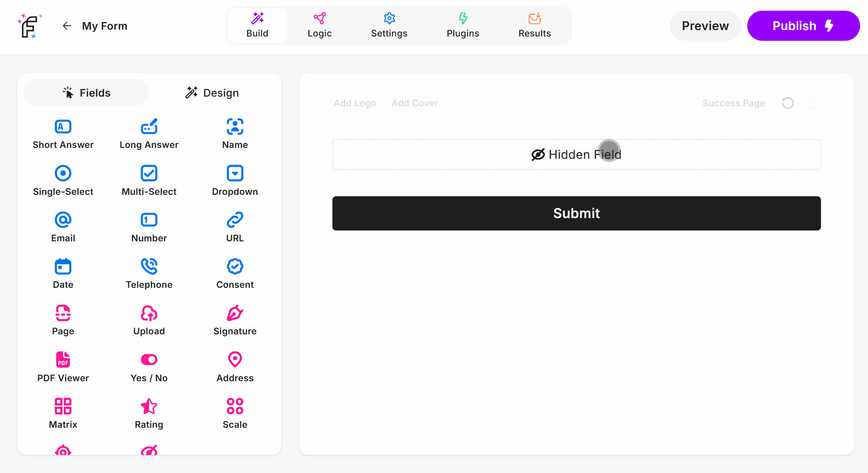Go back using the left arrow
868x473 pixels.
pyautogui.click(x=67, y=26)
